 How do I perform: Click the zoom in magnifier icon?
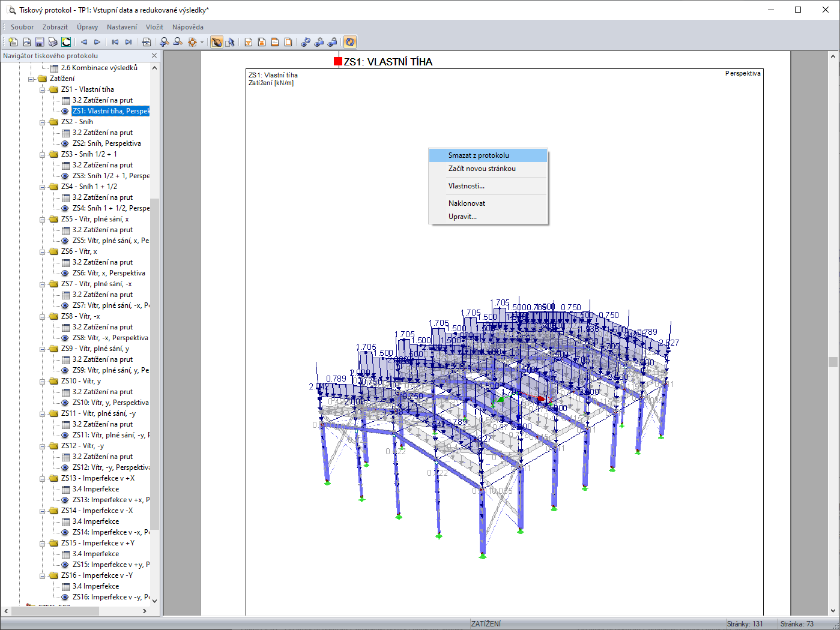click(165, 42)
